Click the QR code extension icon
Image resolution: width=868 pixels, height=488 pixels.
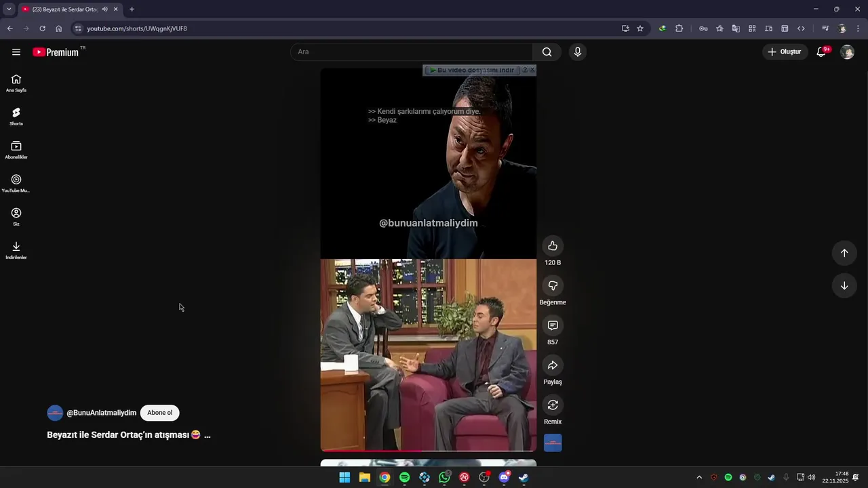click(x=752, y=28)
